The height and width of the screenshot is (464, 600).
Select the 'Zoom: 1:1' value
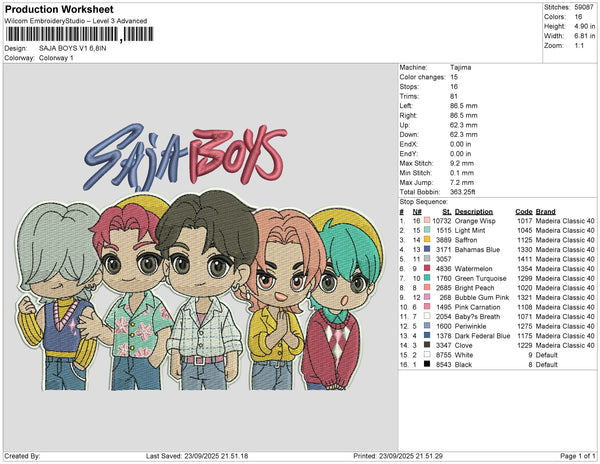tap(579, 46)
